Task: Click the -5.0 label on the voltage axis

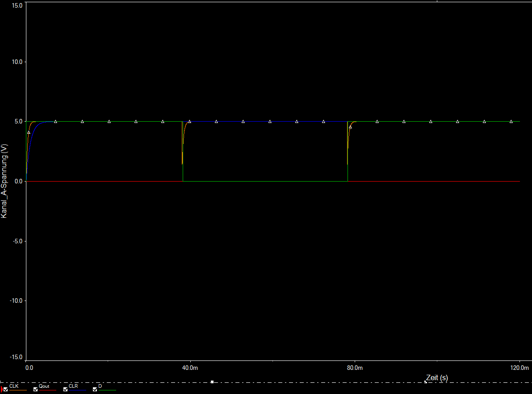Action: (x=17, y=241)
